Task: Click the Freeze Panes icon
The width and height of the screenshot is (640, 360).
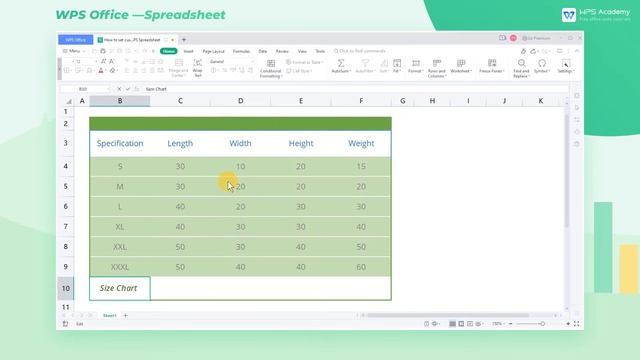Action: pyautogui.click(x=492, y=63)
